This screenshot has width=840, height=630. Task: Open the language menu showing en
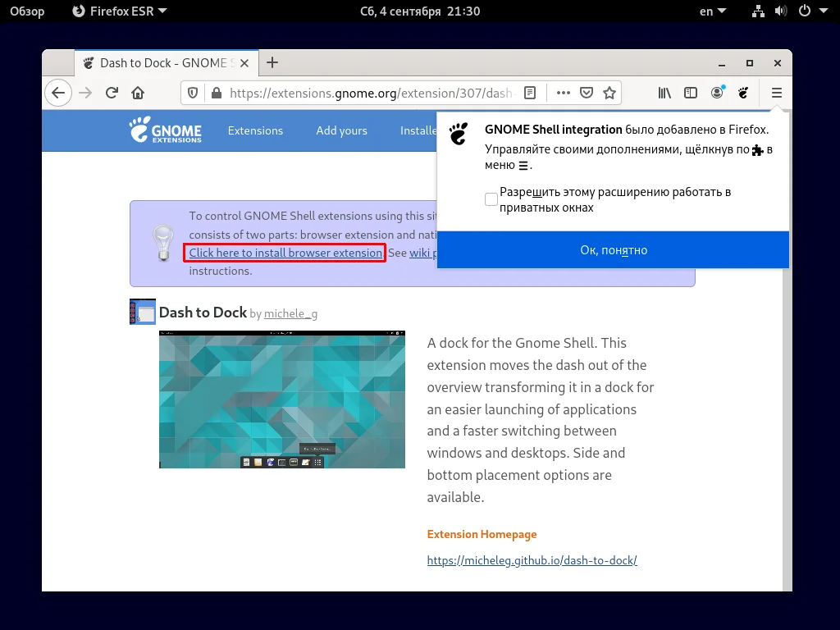click(710, 11)
